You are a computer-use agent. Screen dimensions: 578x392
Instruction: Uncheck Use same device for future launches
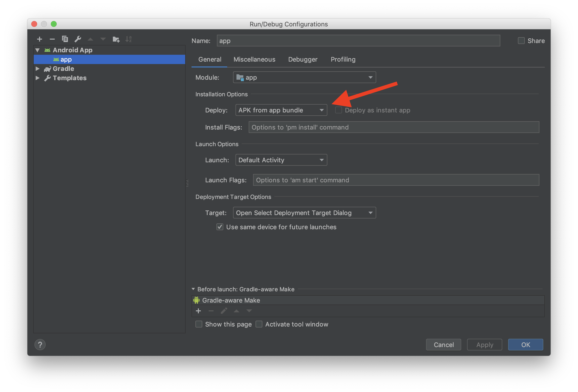[x=220, y=227]
